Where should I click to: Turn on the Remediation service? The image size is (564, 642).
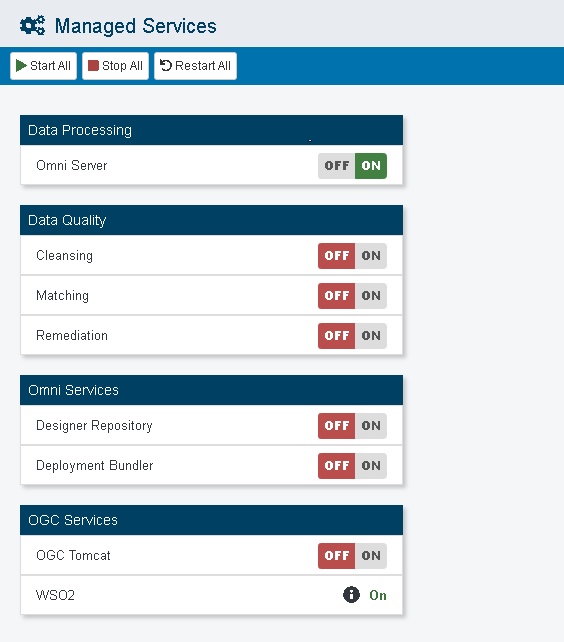pyautogui.click(x=371, y=336)
